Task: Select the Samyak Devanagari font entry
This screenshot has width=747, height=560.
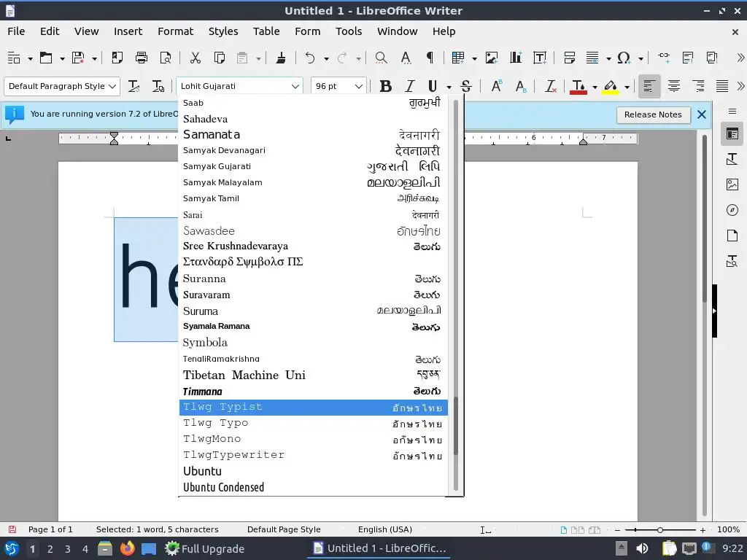Action: [313, 150]
